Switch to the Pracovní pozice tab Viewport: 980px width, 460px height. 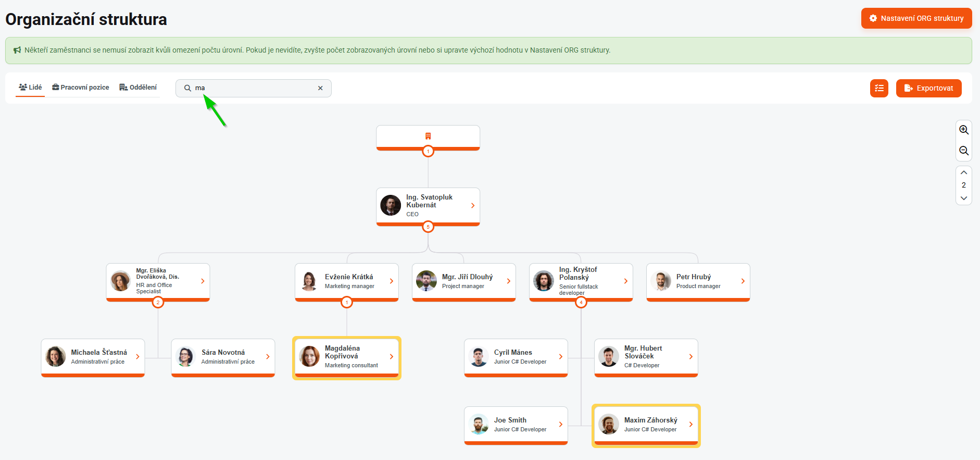coord(81,88)
